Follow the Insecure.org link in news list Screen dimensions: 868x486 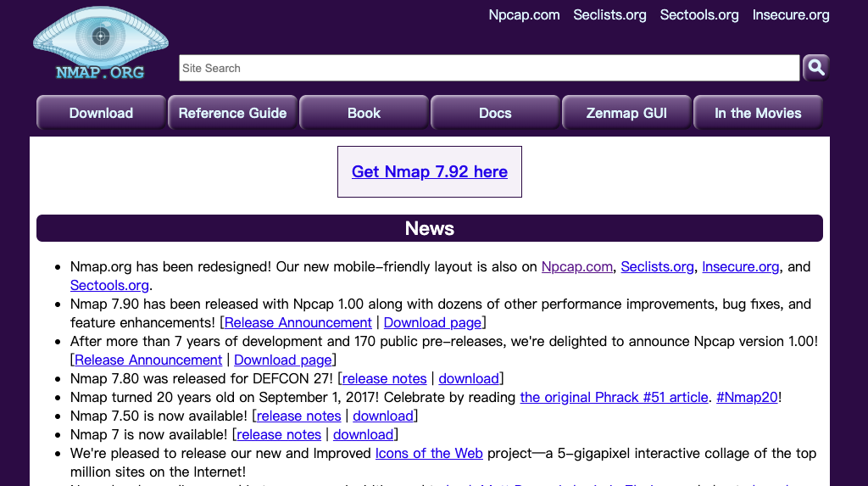pos(741,267)
